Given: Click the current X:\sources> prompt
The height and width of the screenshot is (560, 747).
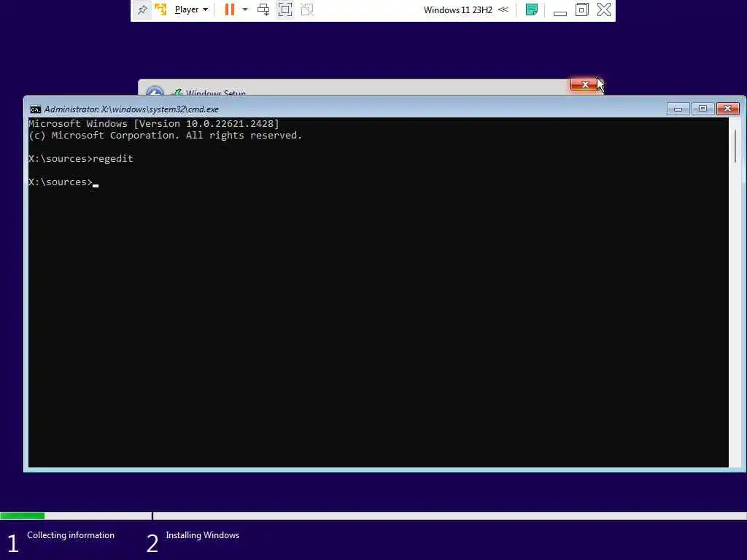Looking at the screenshot, I should click(61, 182).
